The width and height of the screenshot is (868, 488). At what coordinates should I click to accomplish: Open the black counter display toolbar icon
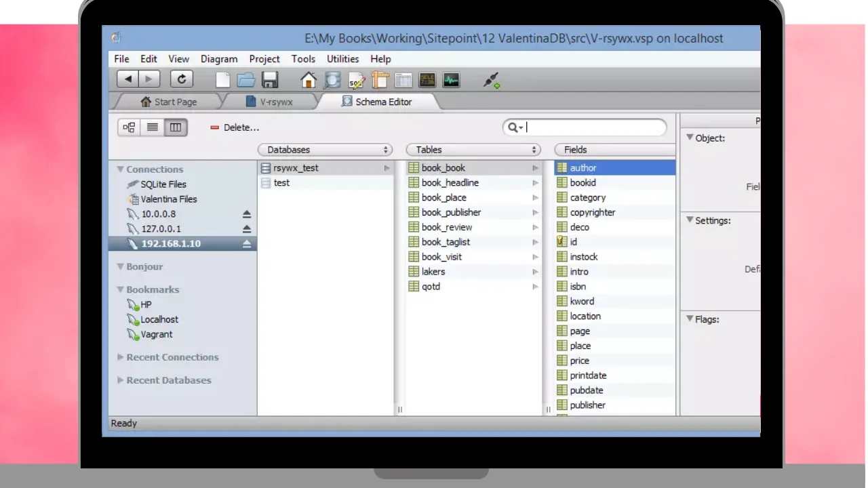coord(427,80)
